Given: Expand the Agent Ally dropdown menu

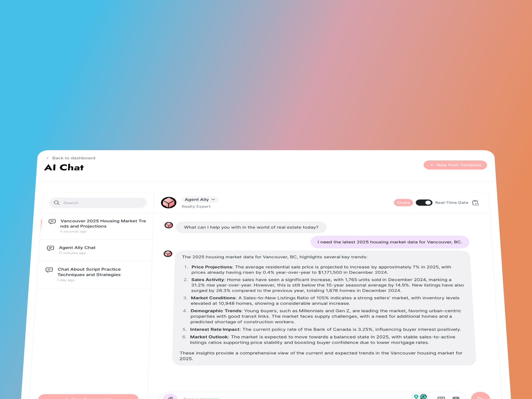Looking at the screenshot, I should click(x=200, y=199).
